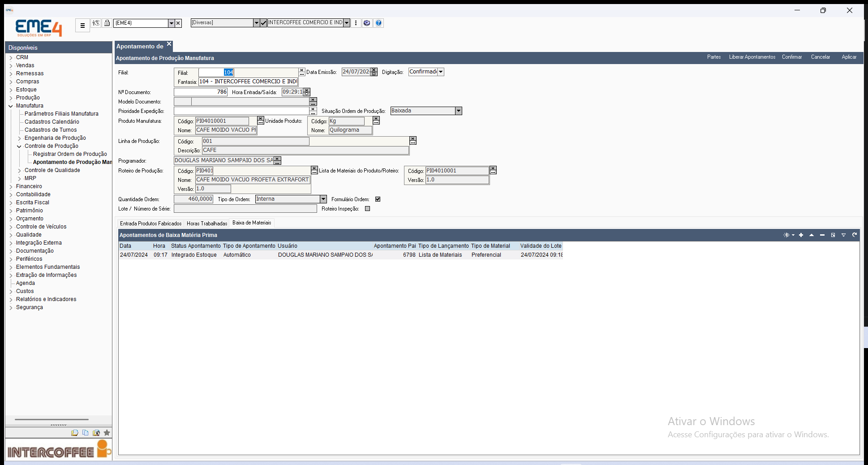This screenshot has height=465, width=868.
Task: Open the Digitação dropdown showing Confirmado
Action: pyautogui.click(x=441, y=72)
